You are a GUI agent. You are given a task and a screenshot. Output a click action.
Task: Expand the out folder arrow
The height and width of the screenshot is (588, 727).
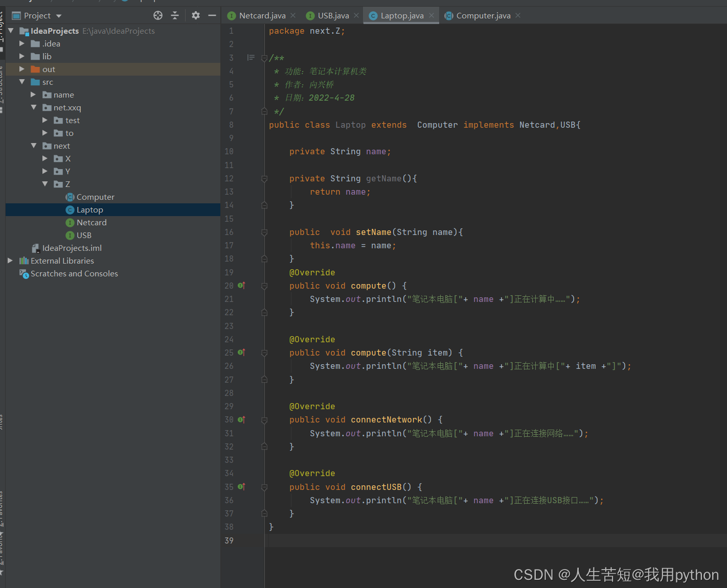coord(22,69)
